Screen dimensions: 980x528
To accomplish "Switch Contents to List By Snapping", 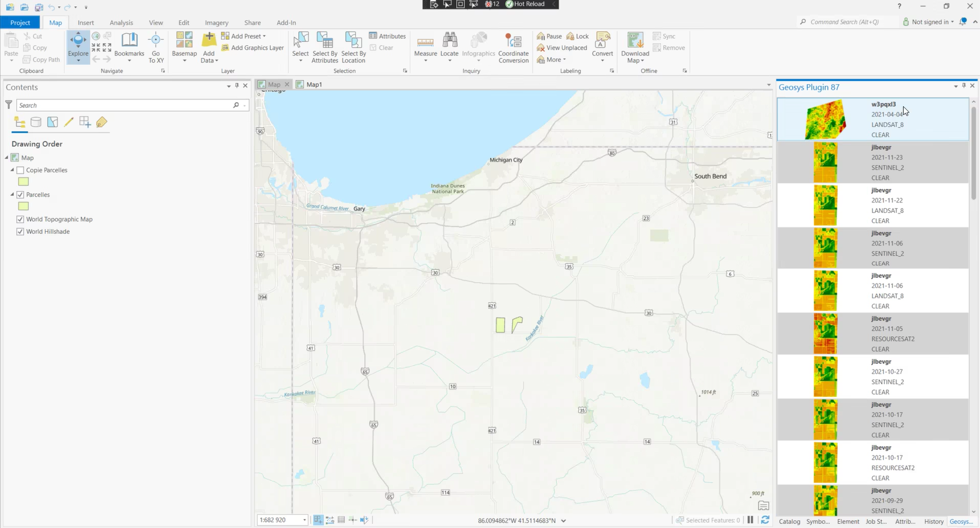I will coord(85,122).
